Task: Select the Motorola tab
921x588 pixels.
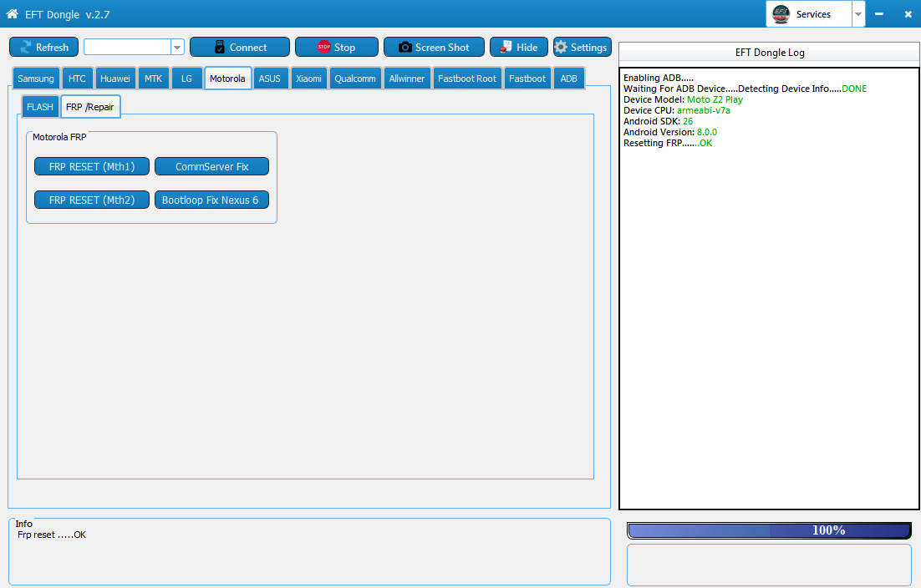Action: [x=228, y=78]
